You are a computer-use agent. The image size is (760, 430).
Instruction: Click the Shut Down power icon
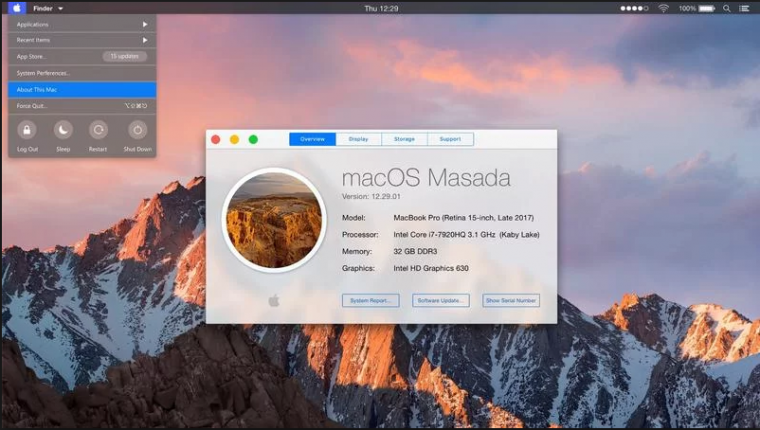pos(138,129)
